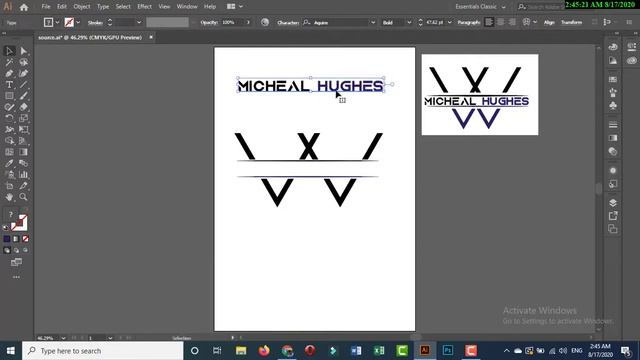Select the Rotate tool

9,118
